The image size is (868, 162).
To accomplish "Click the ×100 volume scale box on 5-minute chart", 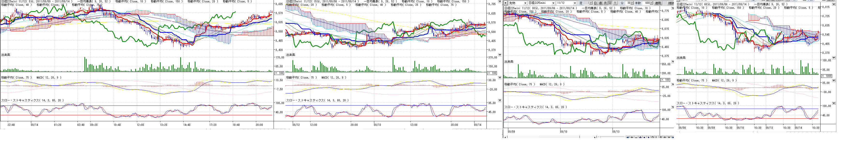I will click(x=279, y=73).
